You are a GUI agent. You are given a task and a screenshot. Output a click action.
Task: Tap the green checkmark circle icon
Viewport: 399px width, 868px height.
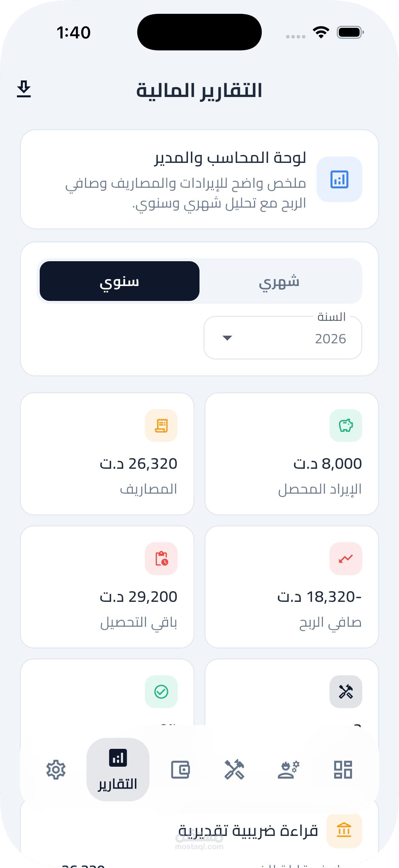pos(161,692)
